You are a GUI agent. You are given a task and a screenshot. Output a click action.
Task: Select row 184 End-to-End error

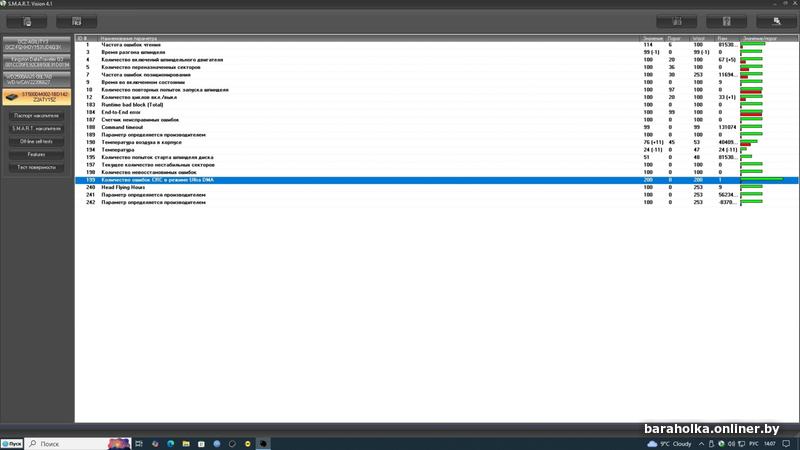(437, 112)
